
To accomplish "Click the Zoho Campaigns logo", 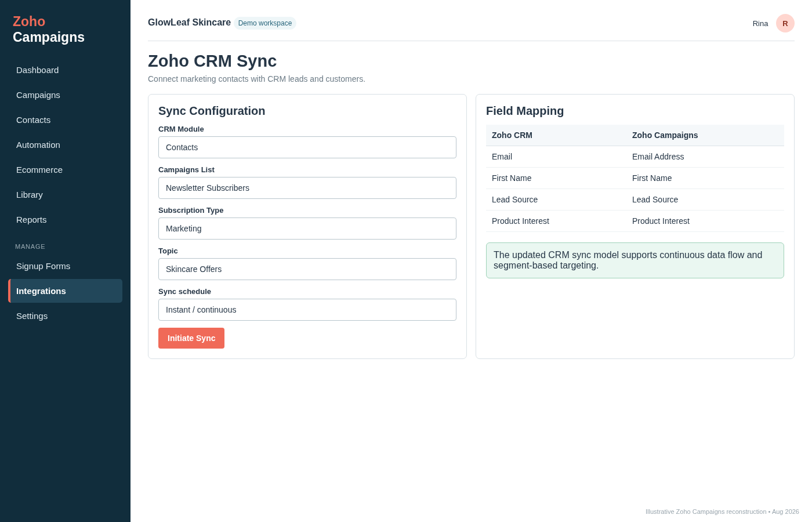I will click(49, 30).
